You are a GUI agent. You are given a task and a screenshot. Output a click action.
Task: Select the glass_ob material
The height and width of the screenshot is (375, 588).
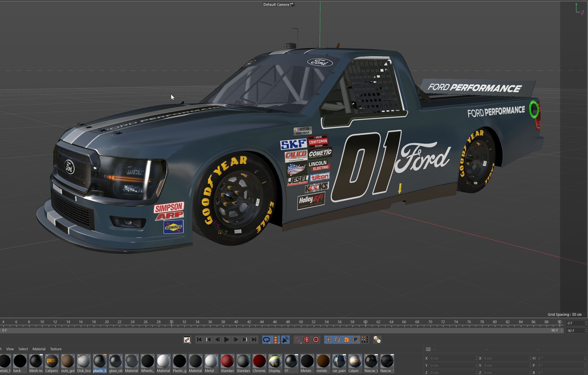point(116,363)
